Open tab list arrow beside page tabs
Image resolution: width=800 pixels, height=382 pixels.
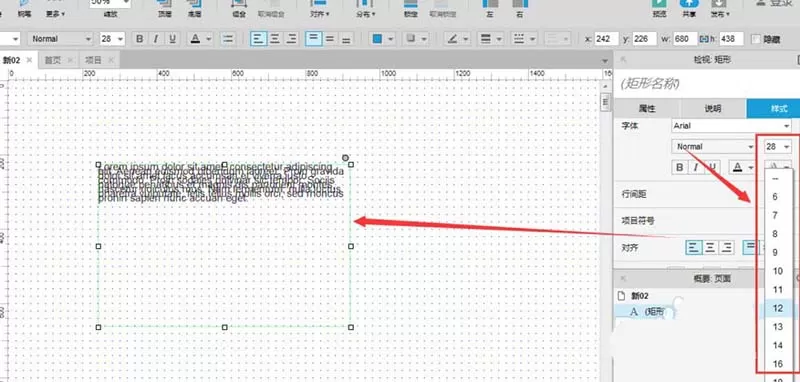click(605, 61)
